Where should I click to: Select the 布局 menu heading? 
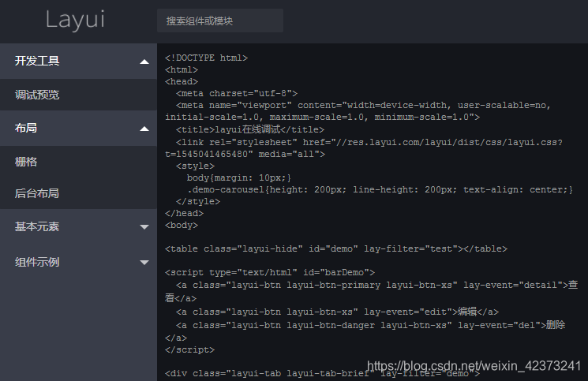tap(26, 128)
